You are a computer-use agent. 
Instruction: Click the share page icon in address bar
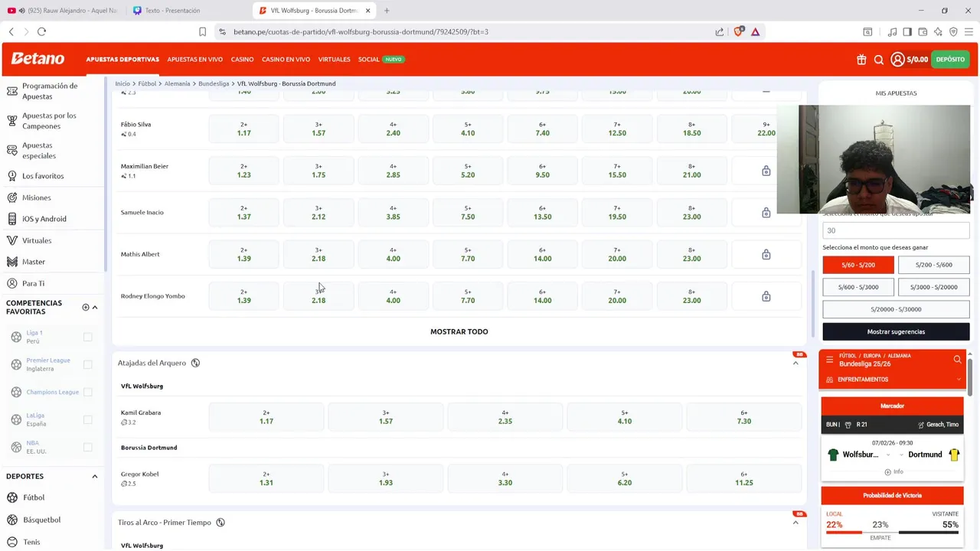pos(720,31)
